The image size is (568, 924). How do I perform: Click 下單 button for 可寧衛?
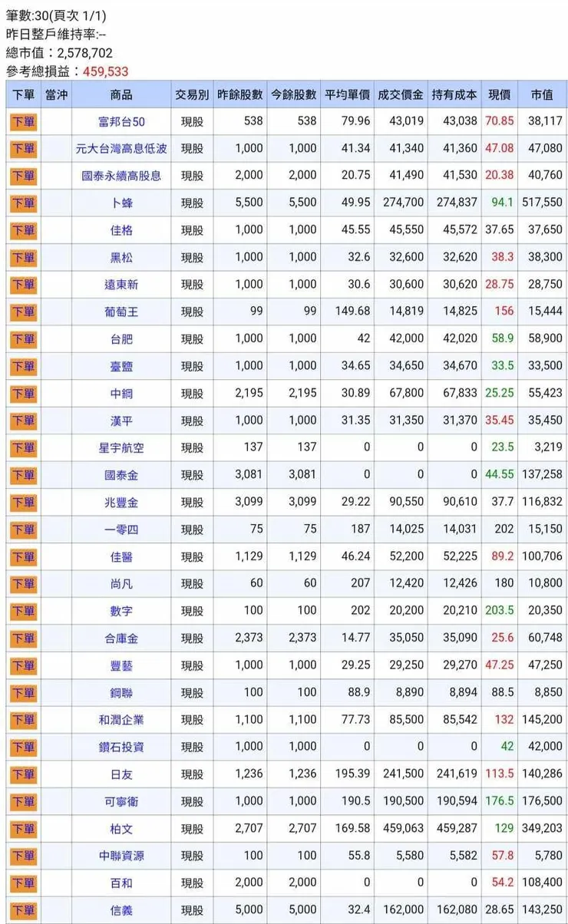23,802
